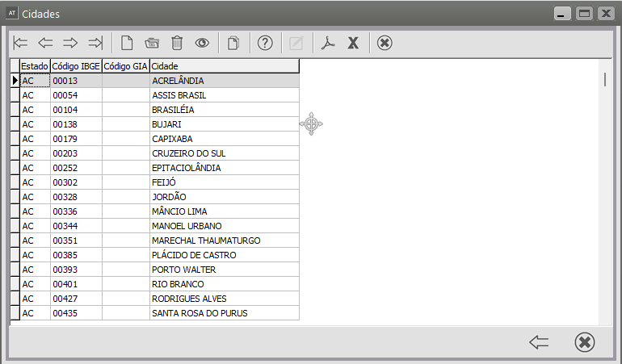This screenshot has height=364, width=622.
Task: Click the next record arrow in toolbar
Action: [x=70, y=43]
